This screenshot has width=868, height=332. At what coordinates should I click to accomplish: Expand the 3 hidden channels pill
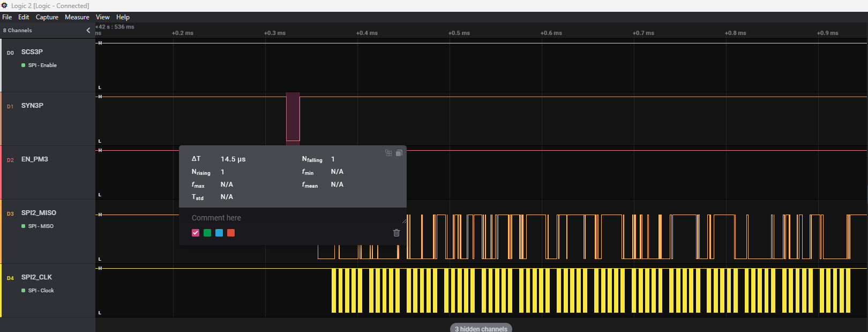481,328
